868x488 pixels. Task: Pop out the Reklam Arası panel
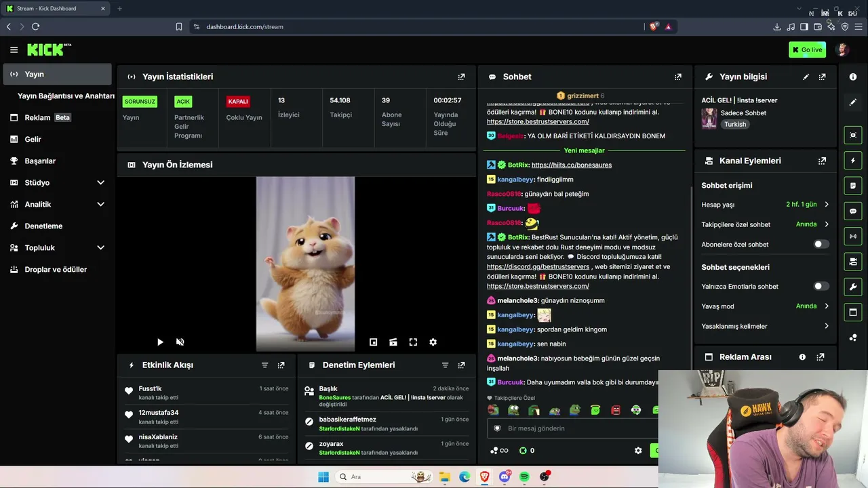pos(821,357)
